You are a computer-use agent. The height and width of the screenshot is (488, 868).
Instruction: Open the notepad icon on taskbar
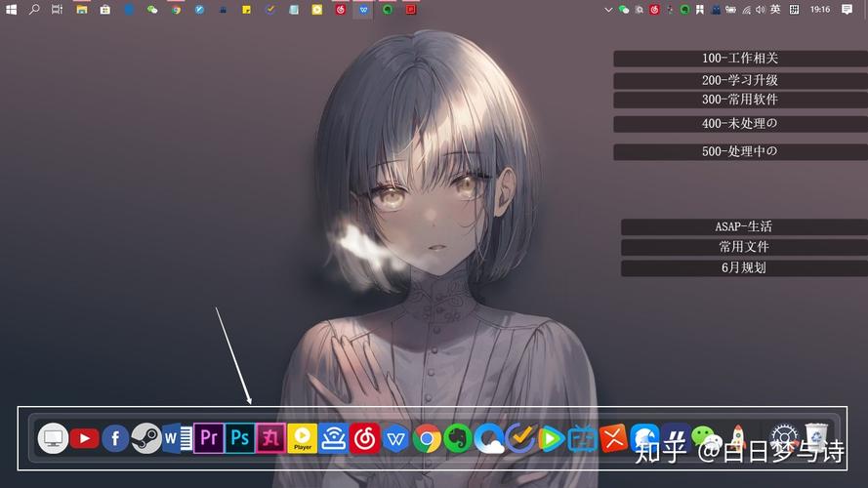point(293,10)
